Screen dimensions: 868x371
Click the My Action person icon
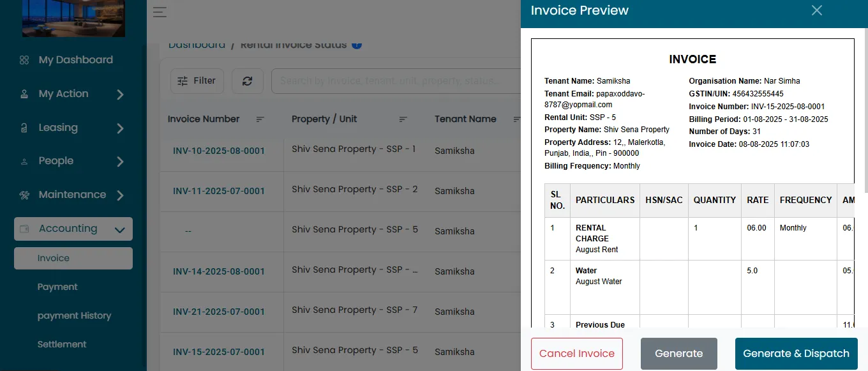tap(24, 94)
